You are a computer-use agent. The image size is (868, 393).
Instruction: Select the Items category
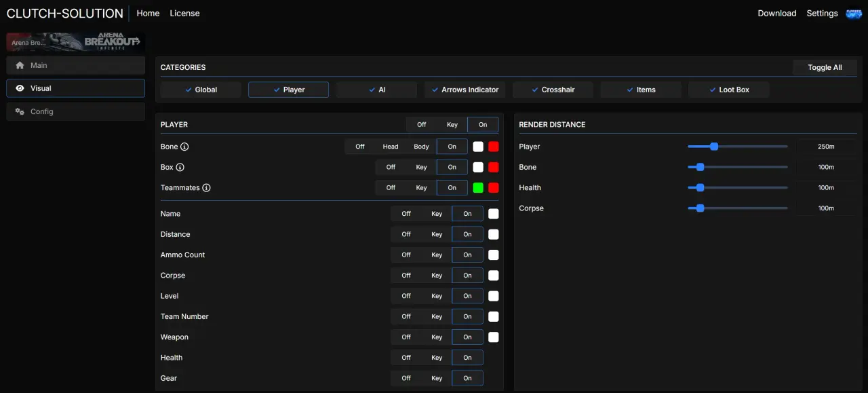tap(640, 90)
